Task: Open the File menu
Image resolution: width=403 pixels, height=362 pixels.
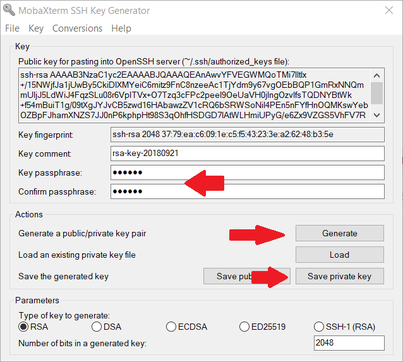Action: pyautogui.click(x=12, y=28)
